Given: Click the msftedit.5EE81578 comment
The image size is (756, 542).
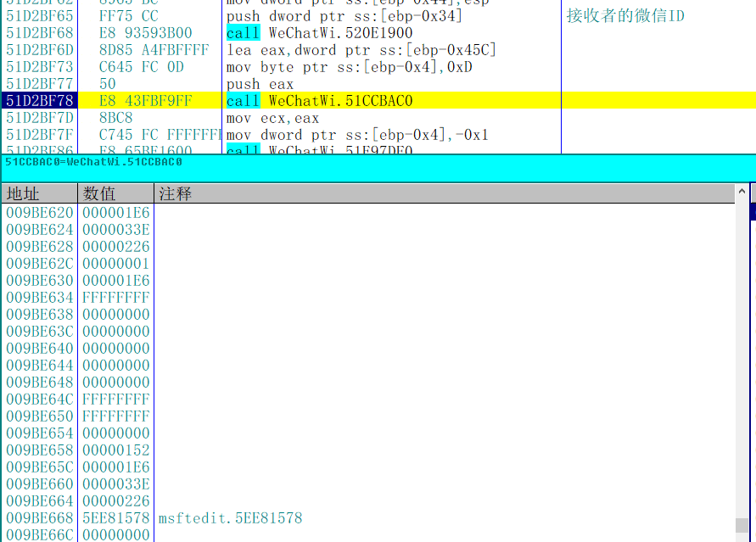Looking at the screenshot, I should tap(231, 518).
